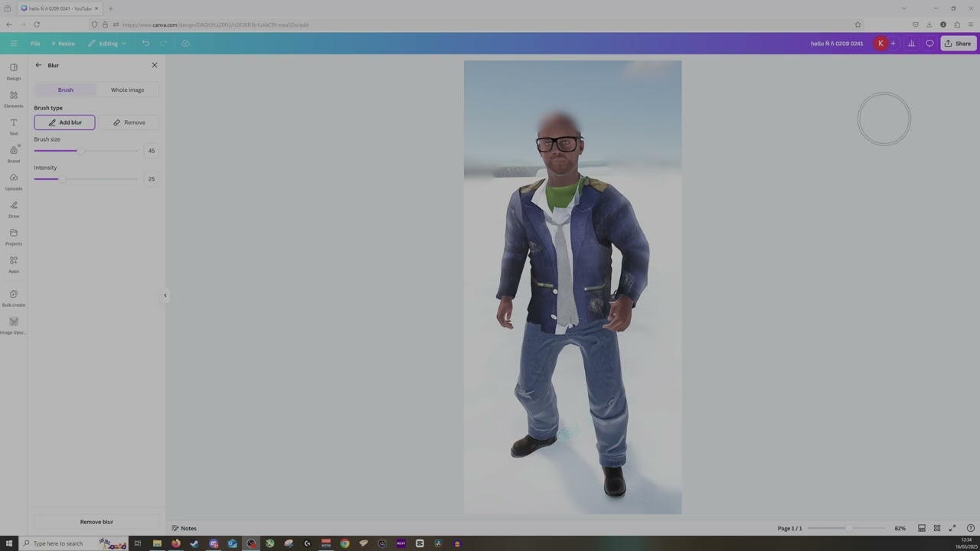Click the design title hello Ñ ñ 0209 0241
This screenshot has width=980, height=551.
point(837,44)
